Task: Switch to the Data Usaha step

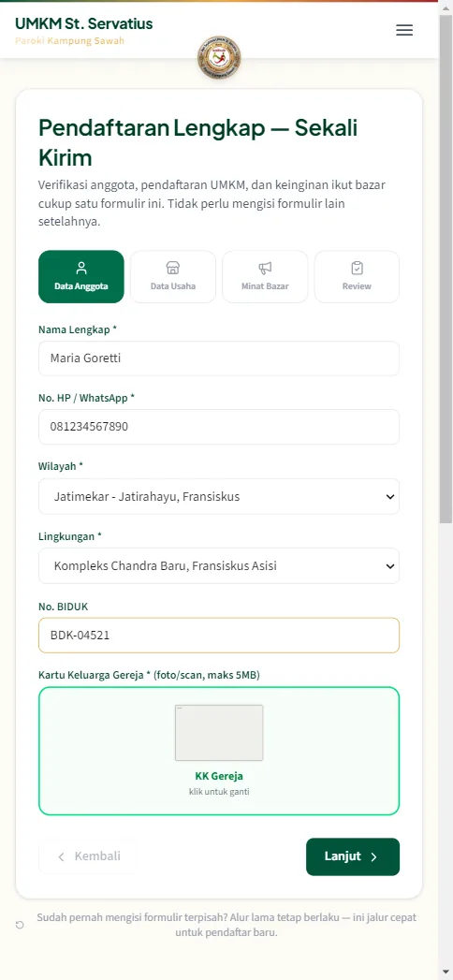Action: (173, 277)
